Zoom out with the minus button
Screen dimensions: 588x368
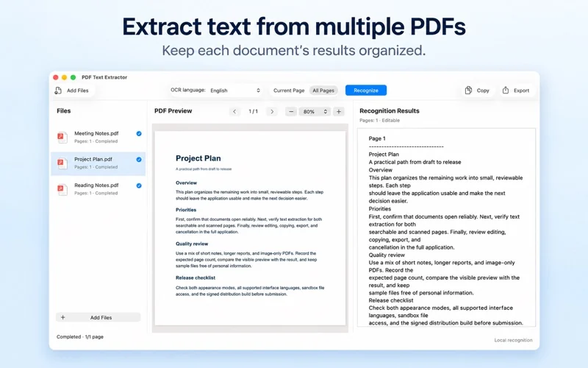pyautogui.click(x=291, y=112)
